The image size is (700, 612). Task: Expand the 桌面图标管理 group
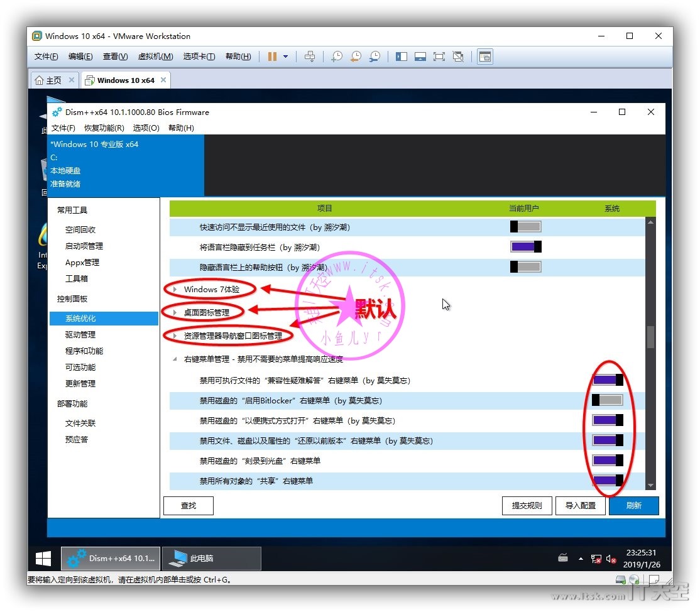(175, 312)
